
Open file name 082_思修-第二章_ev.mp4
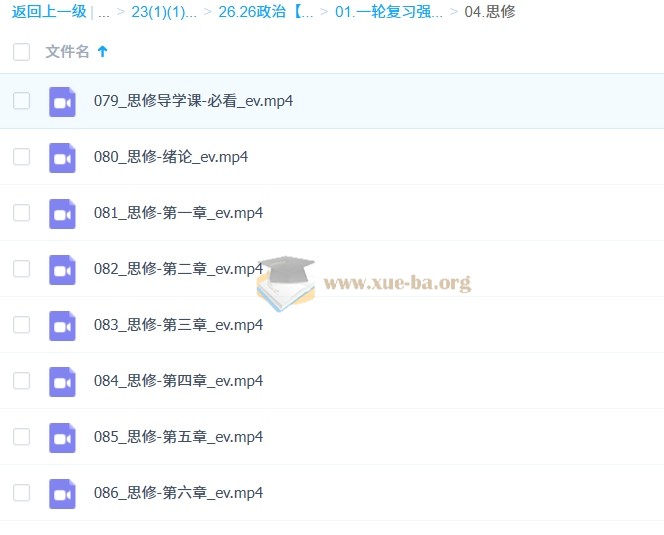(x=178, y=269)
